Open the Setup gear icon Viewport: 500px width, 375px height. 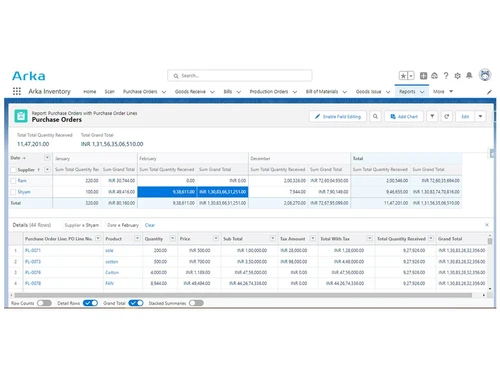coord(458,76)
